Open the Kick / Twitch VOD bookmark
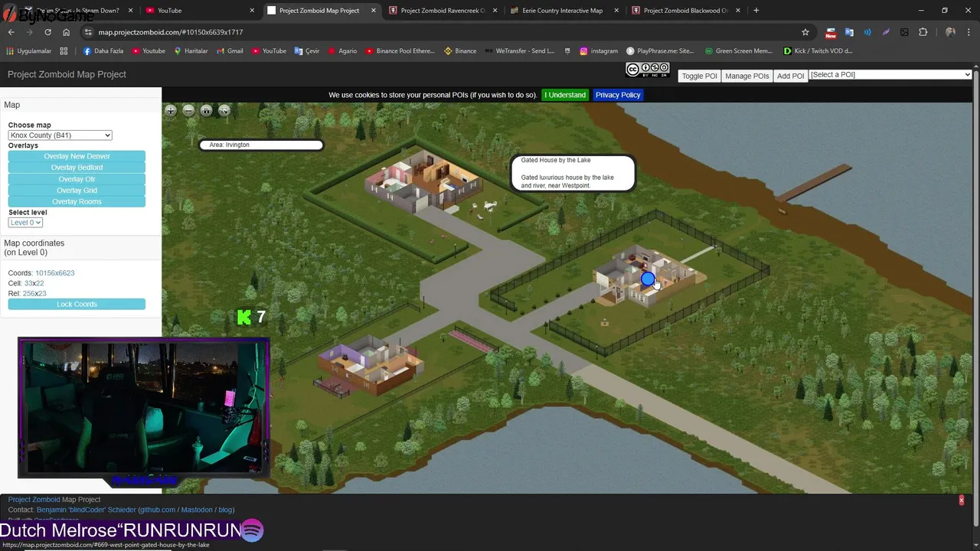The image size is (980, 551). pos(818,51)
